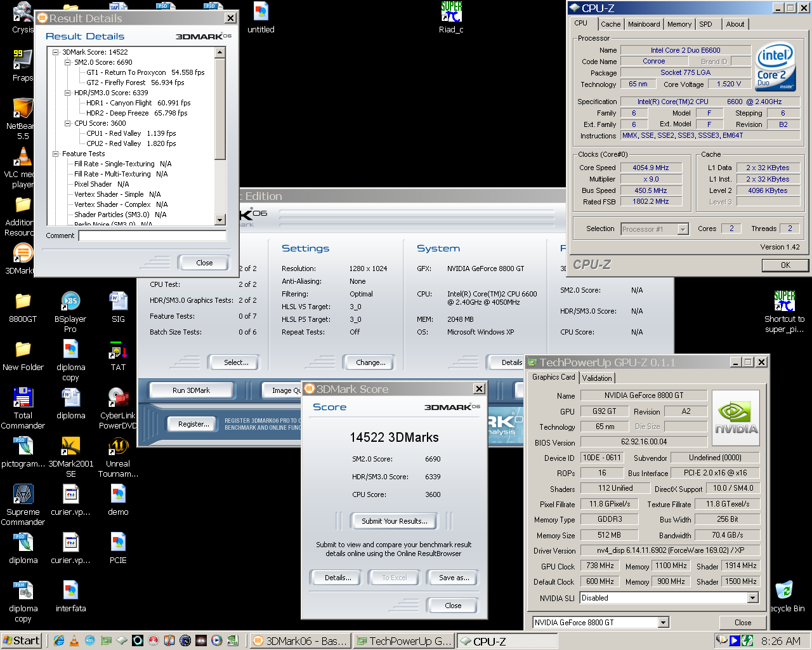Screen dimensions: 812x650
Task: Click the blue play tray icon
Action: [x=734, y=640]
